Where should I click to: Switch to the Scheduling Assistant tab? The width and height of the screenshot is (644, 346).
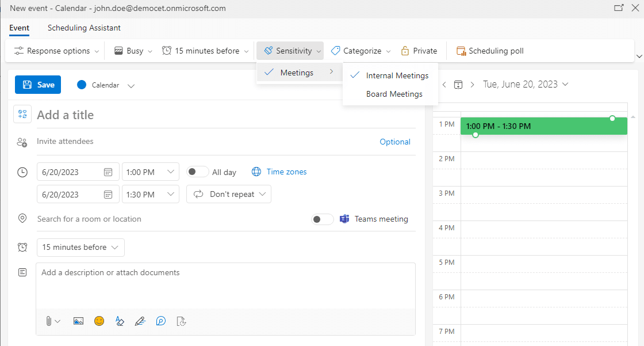84,28
